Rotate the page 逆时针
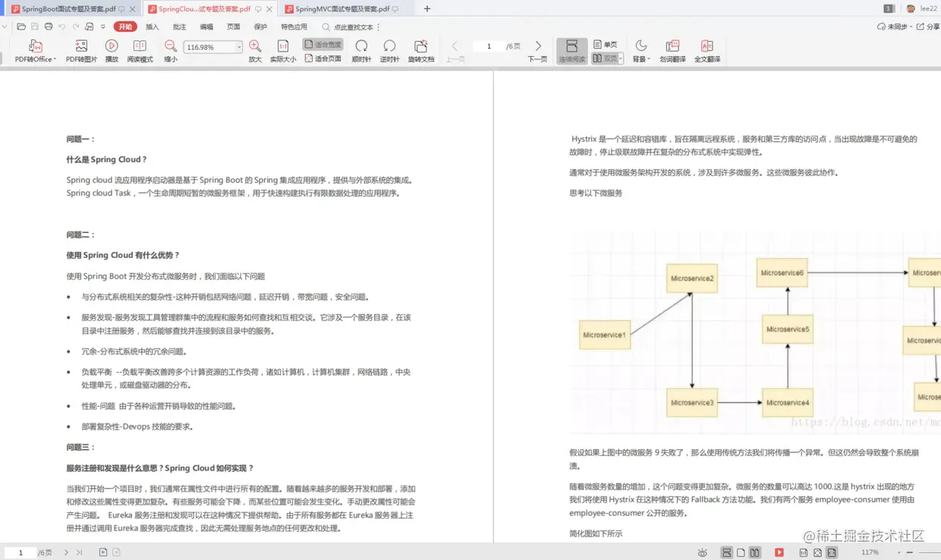Image resolution: width=941 pixels, height=560 pixels. pos(389,51)
